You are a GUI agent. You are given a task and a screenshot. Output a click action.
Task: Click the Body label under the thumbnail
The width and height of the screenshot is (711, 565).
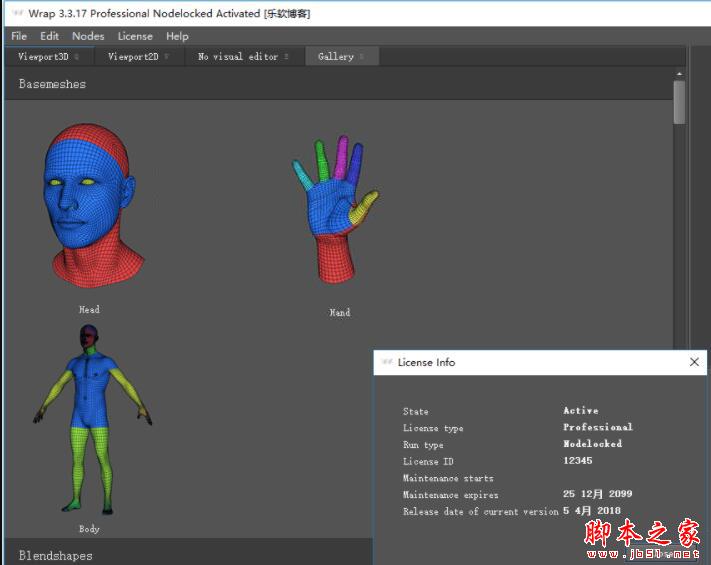tap(89, 529)
